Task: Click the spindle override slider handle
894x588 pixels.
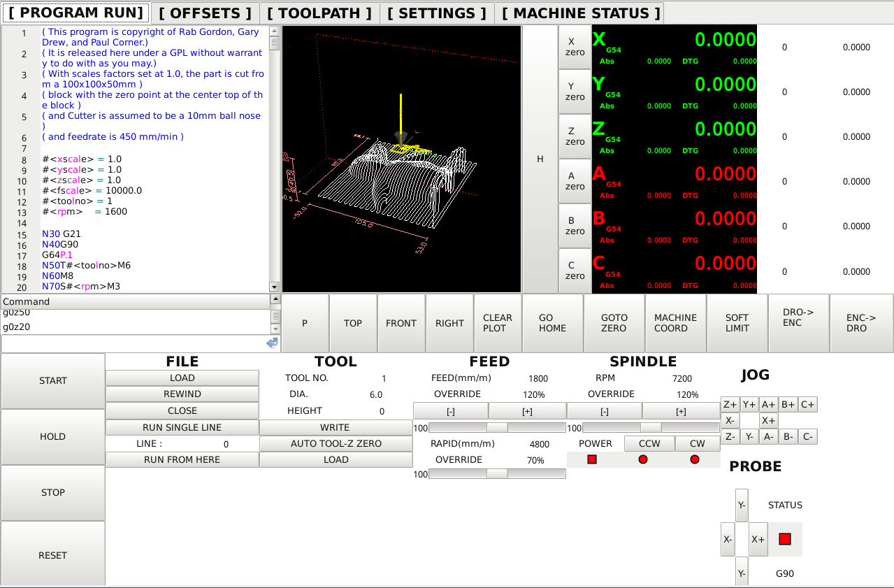Action: (x=651, y=427)
